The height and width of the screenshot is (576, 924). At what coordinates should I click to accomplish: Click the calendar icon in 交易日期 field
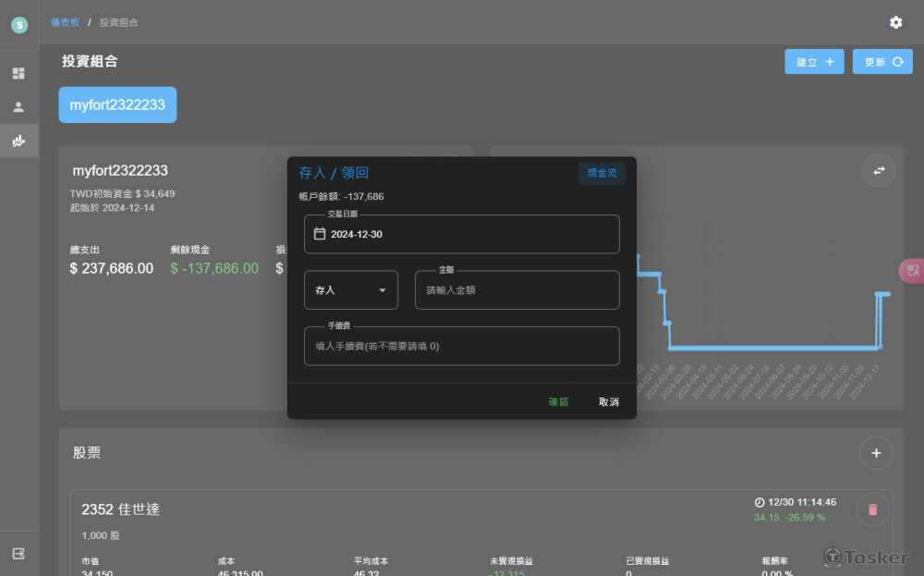[x=320, y=234]
